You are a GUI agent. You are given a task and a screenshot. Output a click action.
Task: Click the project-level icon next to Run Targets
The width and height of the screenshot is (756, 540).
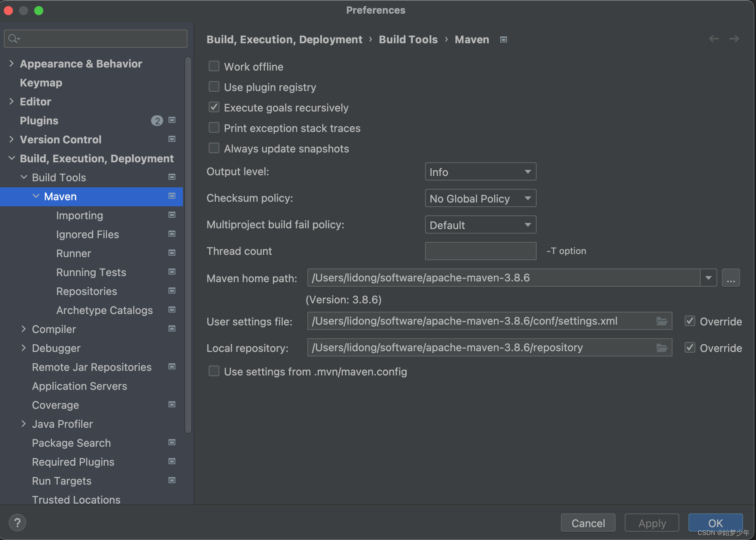click(x=172, y=480)
